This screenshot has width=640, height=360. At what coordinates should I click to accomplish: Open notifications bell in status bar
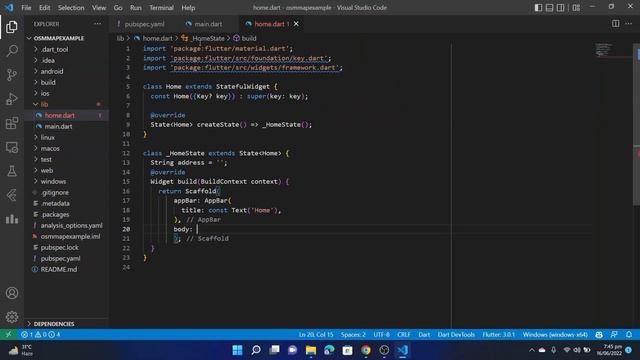(629, 334)
